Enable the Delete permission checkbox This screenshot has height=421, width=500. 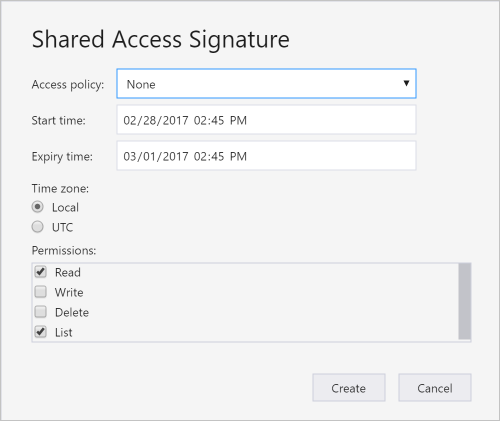click(x=41, y=312)
